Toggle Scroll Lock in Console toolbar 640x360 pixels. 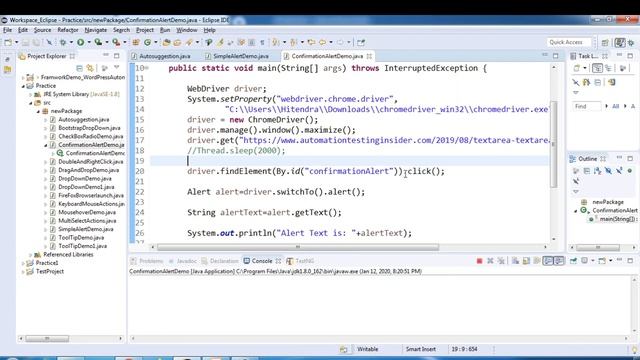pyautogui.click(x=526, y=261)
